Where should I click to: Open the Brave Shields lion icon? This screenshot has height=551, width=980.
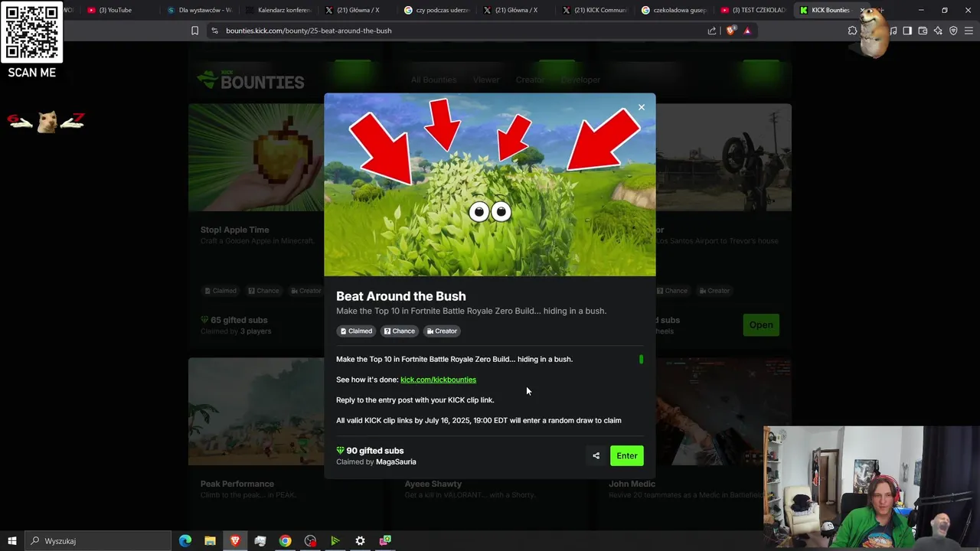(x=730, y=31)
